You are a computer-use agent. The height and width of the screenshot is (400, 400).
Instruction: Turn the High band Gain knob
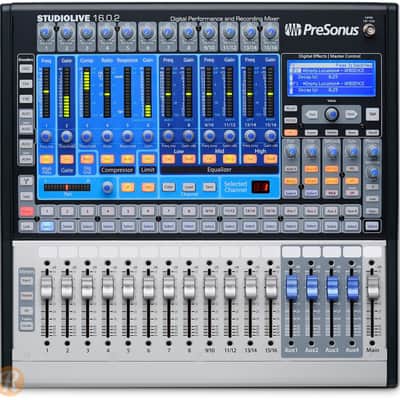tap(270, 136)
